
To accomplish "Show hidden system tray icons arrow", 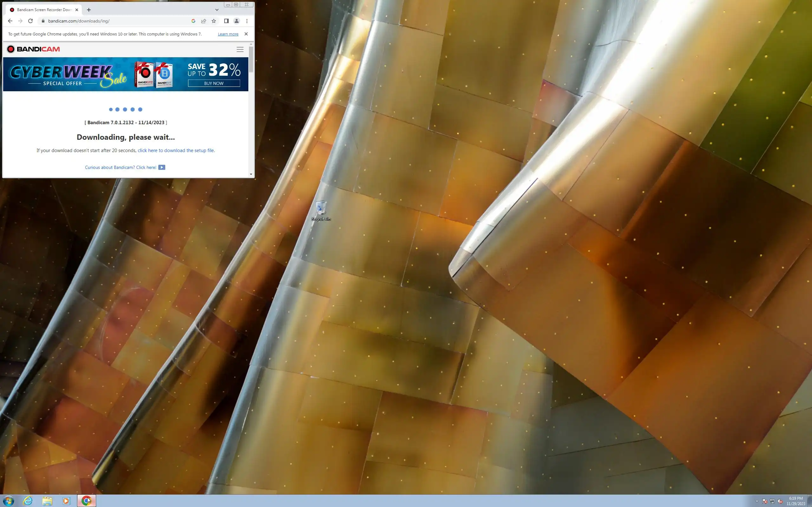I will [x=756, y=501].
